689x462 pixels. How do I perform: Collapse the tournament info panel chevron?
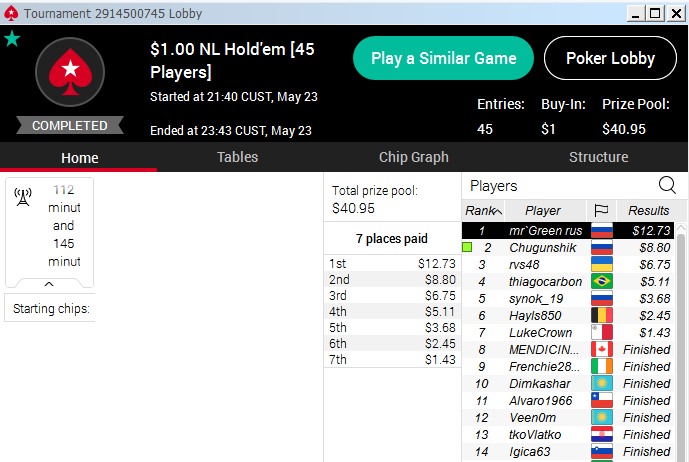pos(49,284)
